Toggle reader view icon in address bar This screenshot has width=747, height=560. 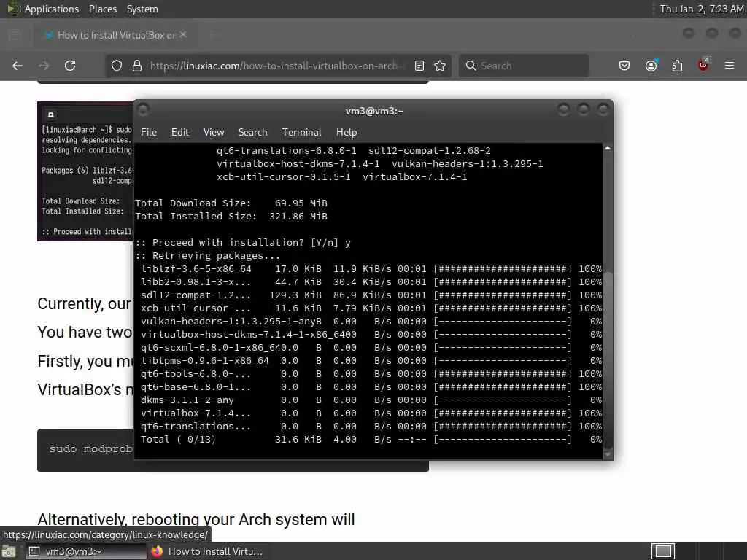[419, 66]
